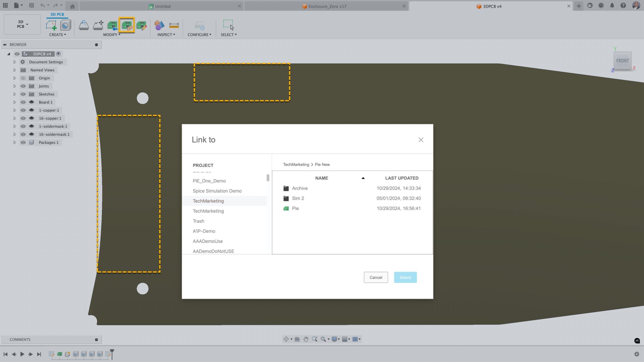Open the Pie New breadcrumb link
Viewport: 644px width, 362px height.
322,164
